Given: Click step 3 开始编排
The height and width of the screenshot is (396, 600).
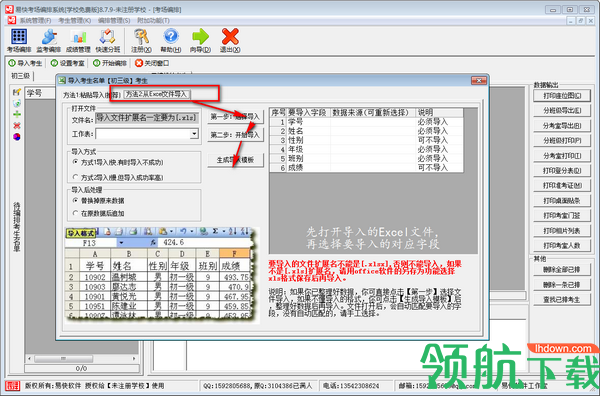Looking at the screenshot, I should [x=110, y=63].
